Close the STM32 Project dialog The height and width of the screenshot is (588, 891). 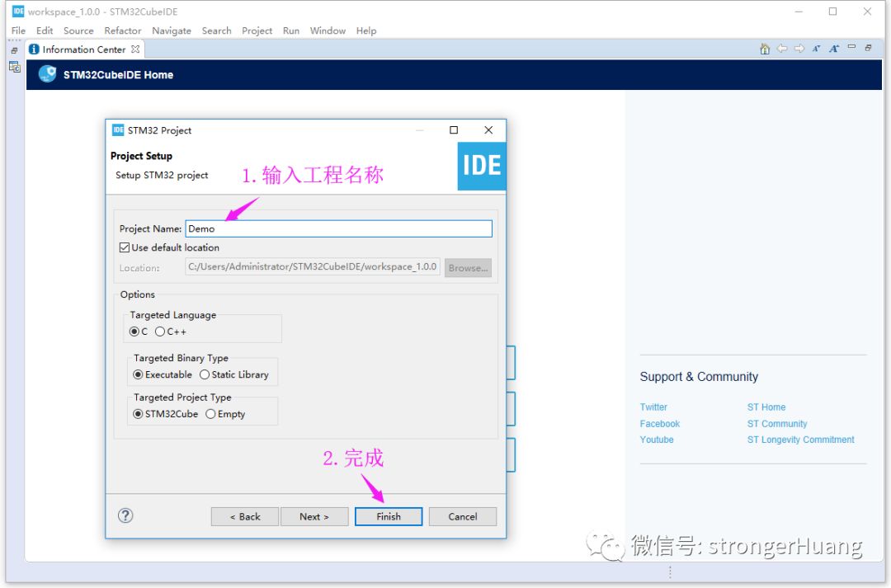coord(488,130)
